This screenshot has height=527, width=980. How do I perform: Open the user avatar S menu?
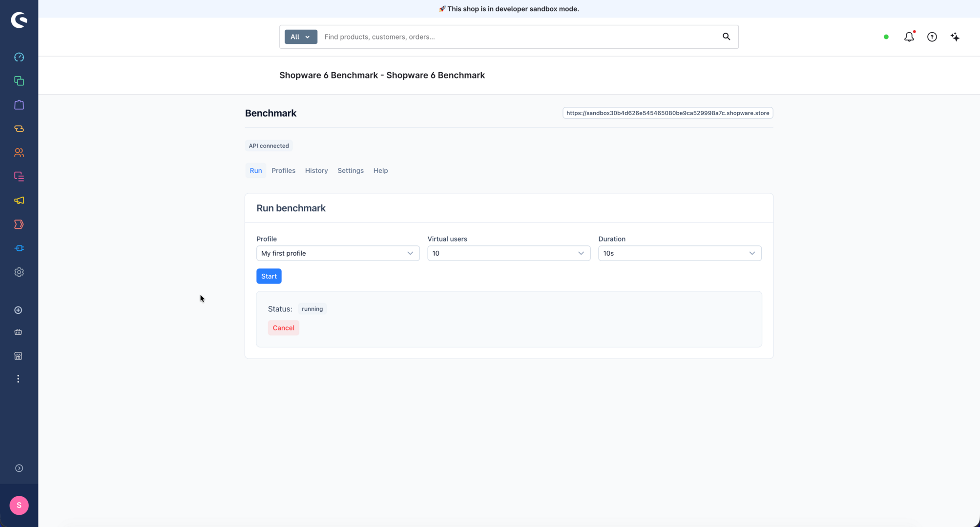(19, 506)
